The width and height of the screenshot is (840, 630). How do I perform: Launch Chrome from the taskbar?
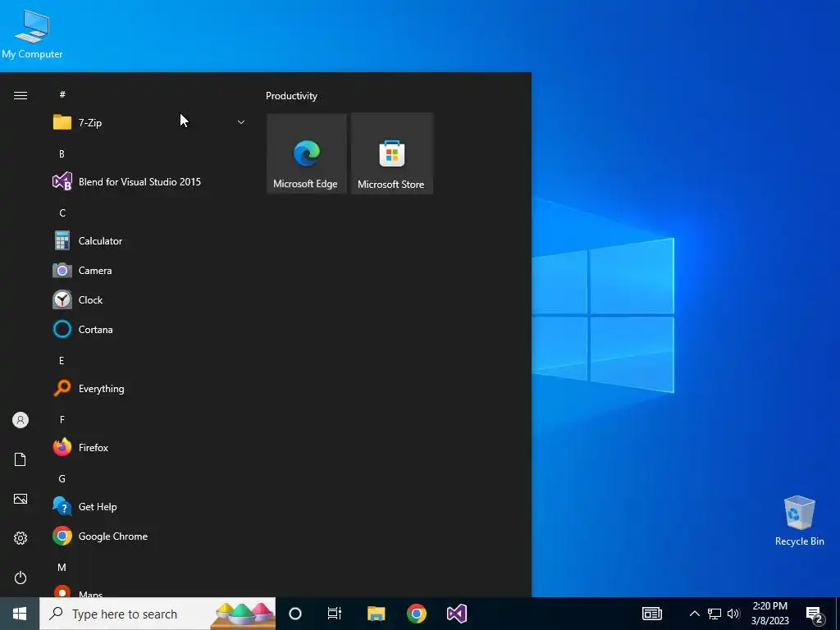point(416,614)
